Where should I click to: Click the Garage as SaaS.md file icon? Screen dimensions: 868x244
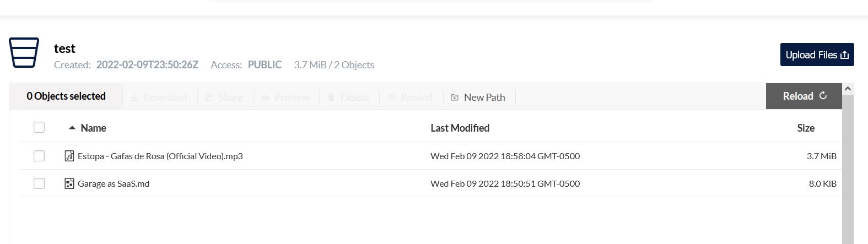[69, 183]
